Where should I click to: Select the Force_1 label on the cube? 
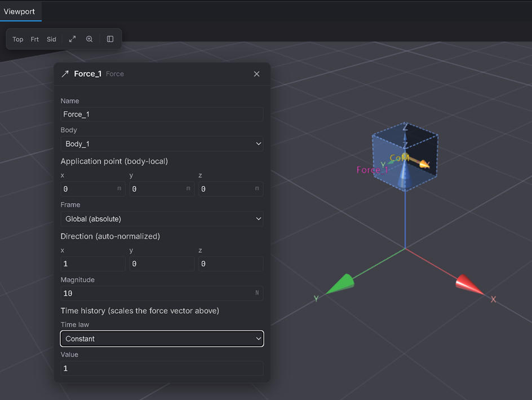click(x=372, y=170)
